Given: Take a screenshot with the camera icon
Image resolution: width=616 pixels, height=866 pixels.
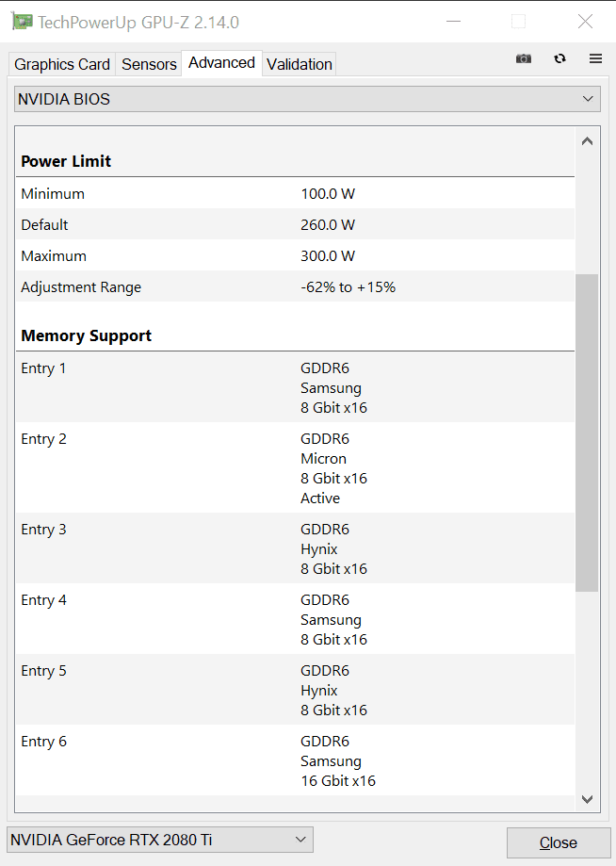Looking at the screenshot, I should [524, 58].
